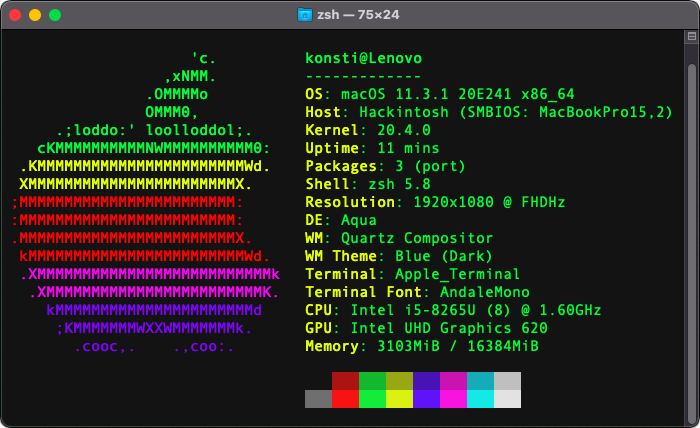
Task: Close the terminal window with red button
Action: [15, 15]
